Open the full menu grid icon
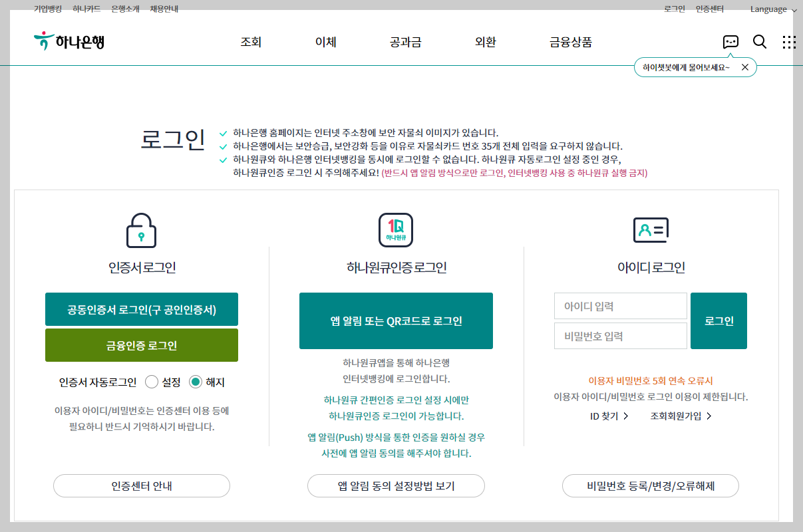 pos(789,42)
